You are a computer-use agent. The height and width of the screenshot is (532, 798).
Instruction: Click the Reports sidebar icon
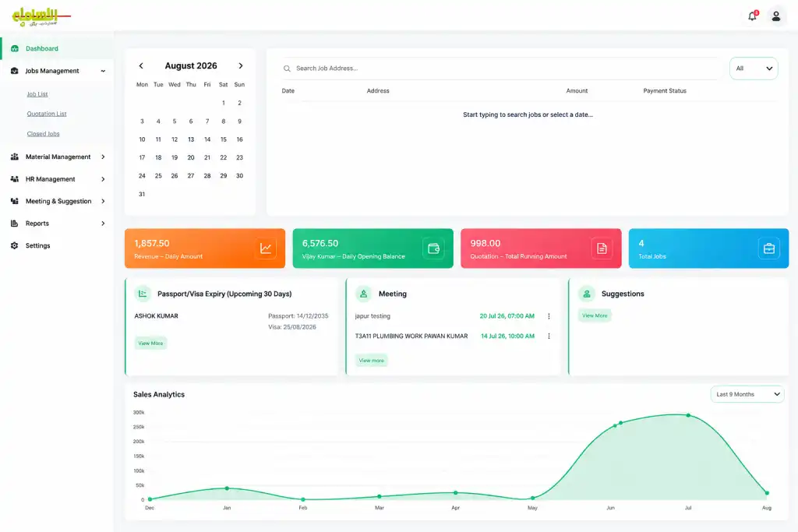pyautogui.click(x=15, y=224)
